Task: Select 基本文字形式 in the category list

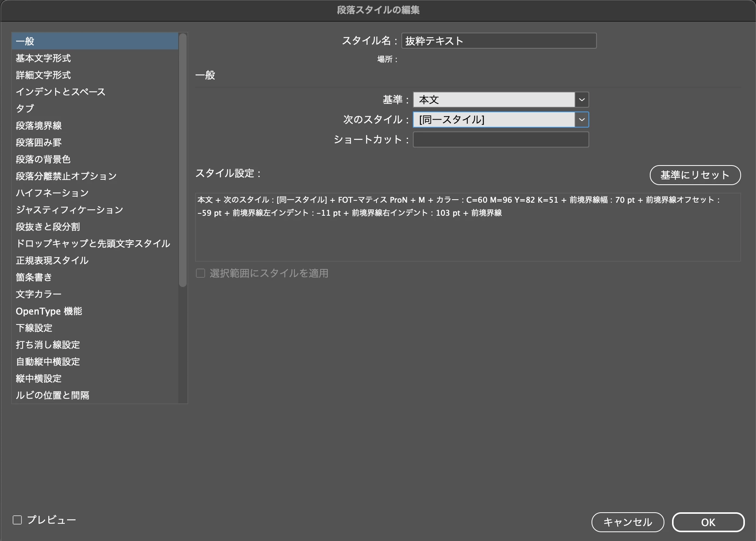Action: point(43,58)
